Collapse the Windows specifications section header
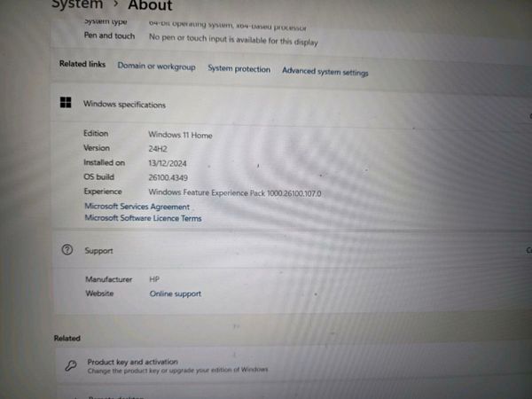Viewport: 532px width, 399px height. coord(292,104)
